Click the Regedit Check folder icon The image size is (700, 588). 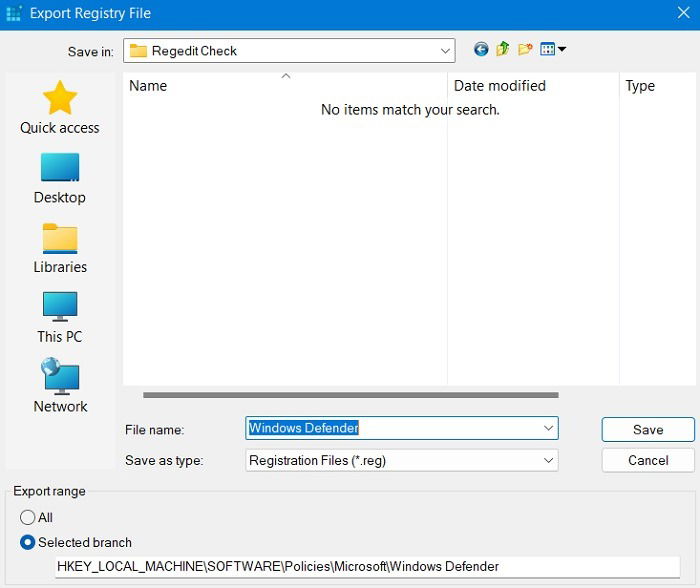pyautogui.click(x=138, y=51)
